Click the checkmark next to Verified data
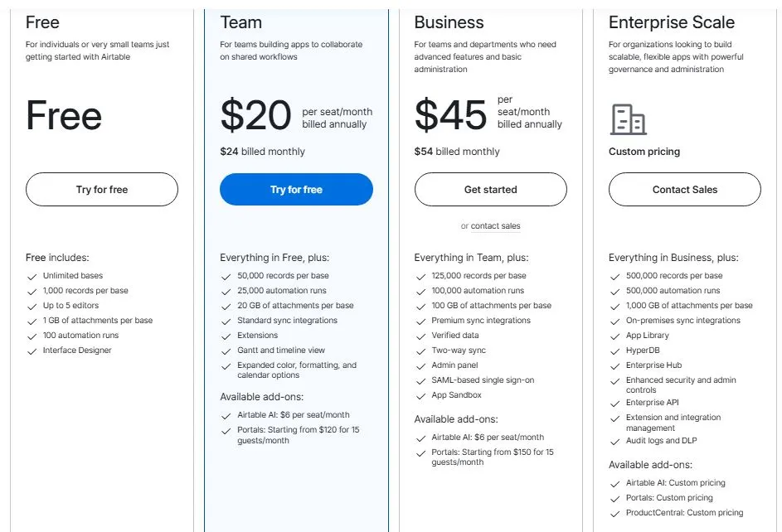 [420, 336]
